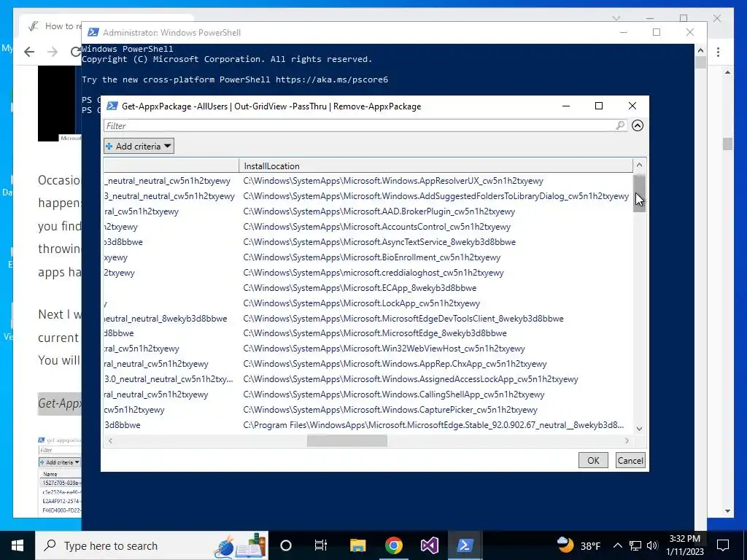747x560 pixels.
Task: Collapse the filter panel with the chevron button
Action: point(638,125)
